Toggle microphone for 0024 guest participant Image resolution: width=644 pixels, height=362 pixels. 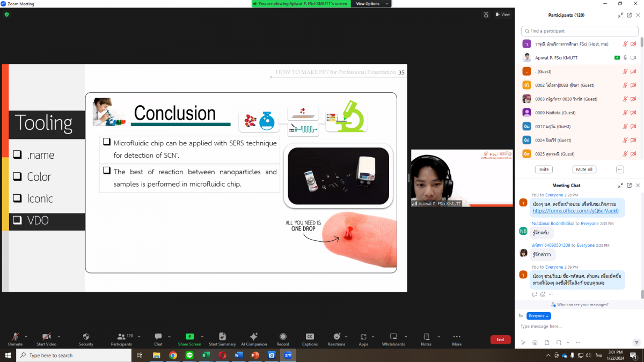click(x=625, y=140)
